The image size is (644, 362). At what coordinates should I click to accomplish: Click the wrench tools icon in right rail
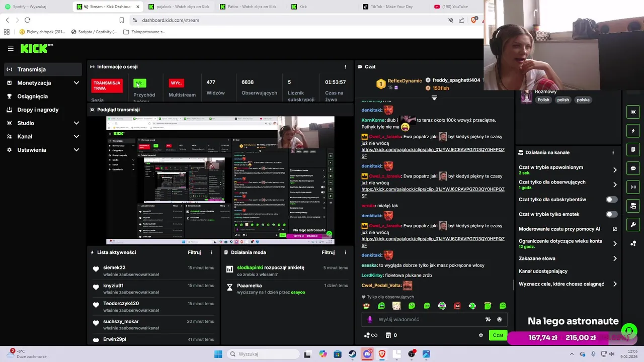tap(633, 225)
